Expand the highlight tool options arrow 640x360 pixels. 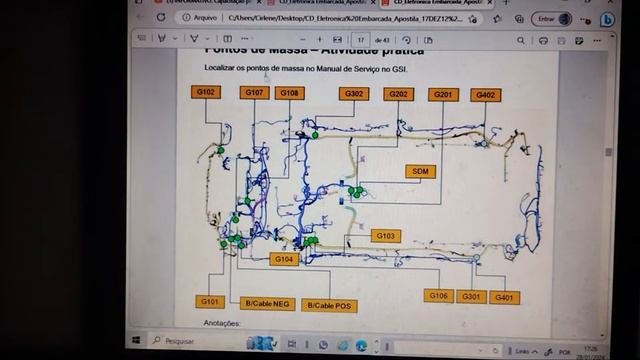(x=208, y=39)
